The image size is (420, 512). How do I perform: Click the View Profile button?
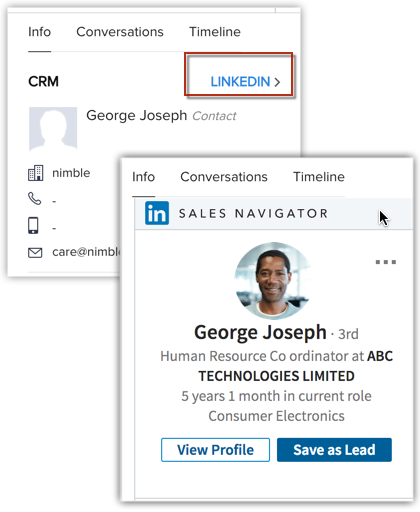[215, 450]
